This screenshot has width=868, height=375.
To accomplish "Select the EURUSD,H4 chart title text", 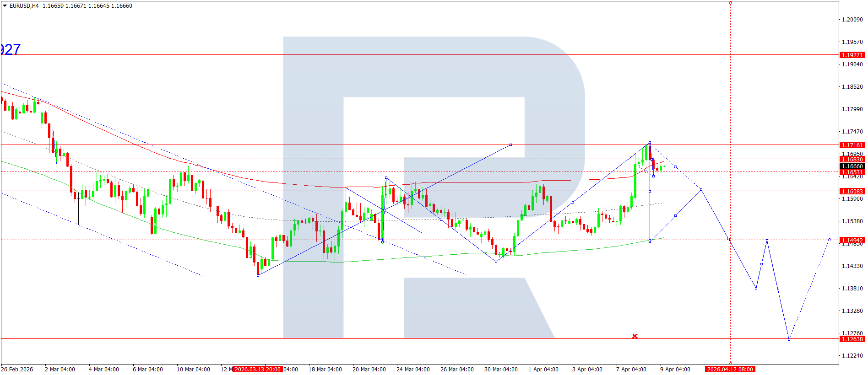I will pyautogui.click(x=24, y=6).
